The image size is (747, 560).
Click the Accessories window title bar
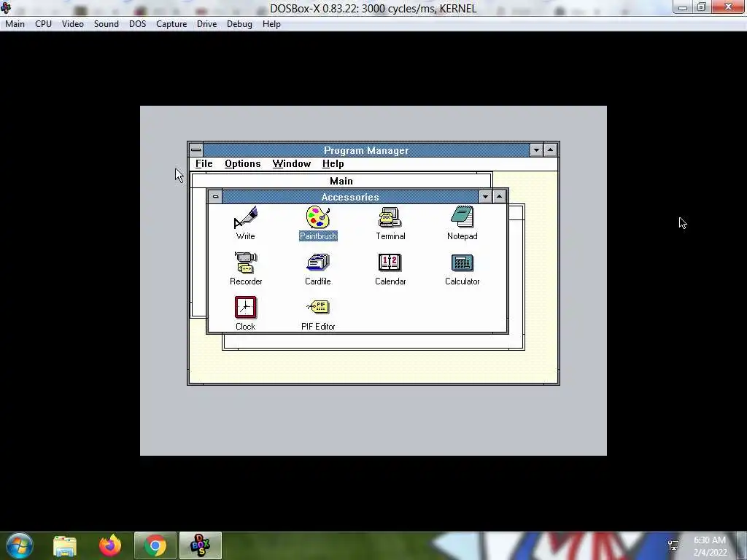click(350, 197)
